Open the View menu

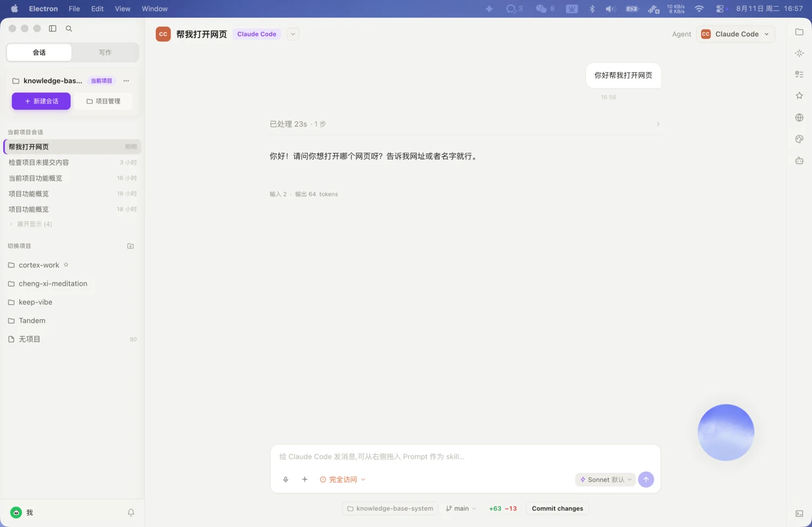pyautogui.click(x=122, y=9)
